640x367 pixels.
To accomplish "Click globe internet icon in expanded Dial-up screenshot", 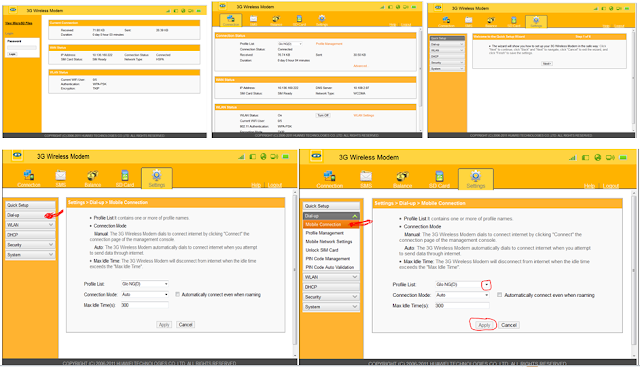I will click(598, 157).
